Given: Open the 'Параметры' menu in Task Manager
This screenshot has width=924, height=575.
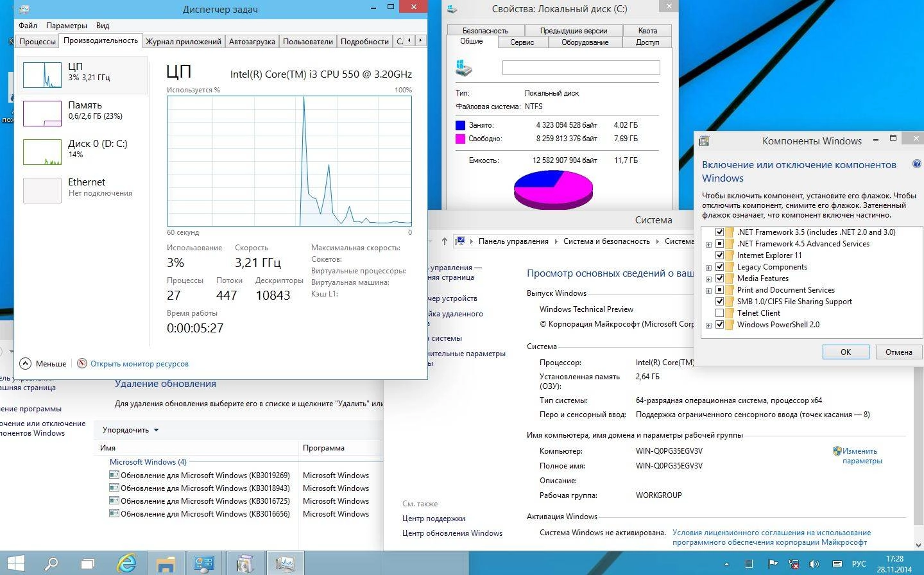Looking at the screenshot, I should 67,26.
